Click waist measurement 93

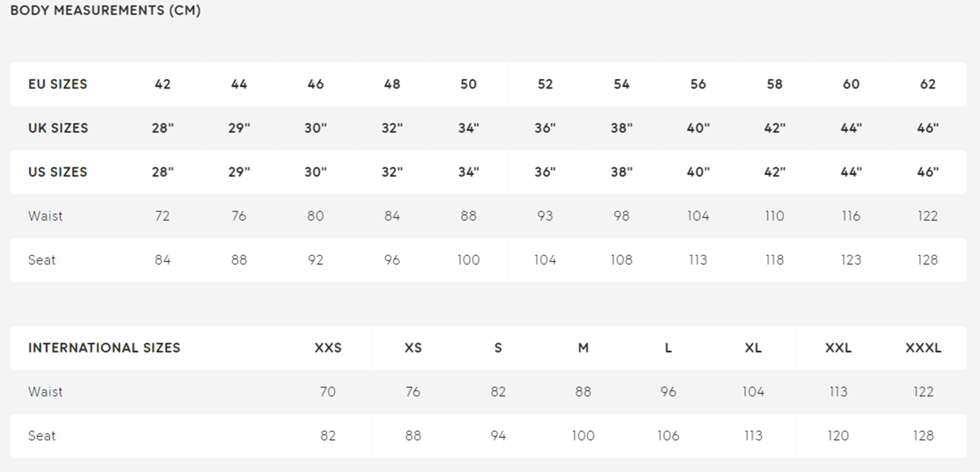[545, 216]
